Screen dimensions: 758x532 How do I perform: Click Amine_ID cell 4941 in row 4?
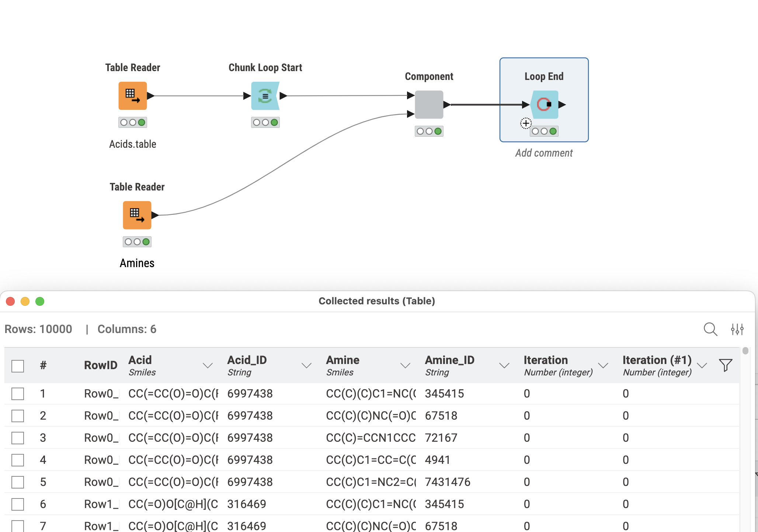[438, 460]
